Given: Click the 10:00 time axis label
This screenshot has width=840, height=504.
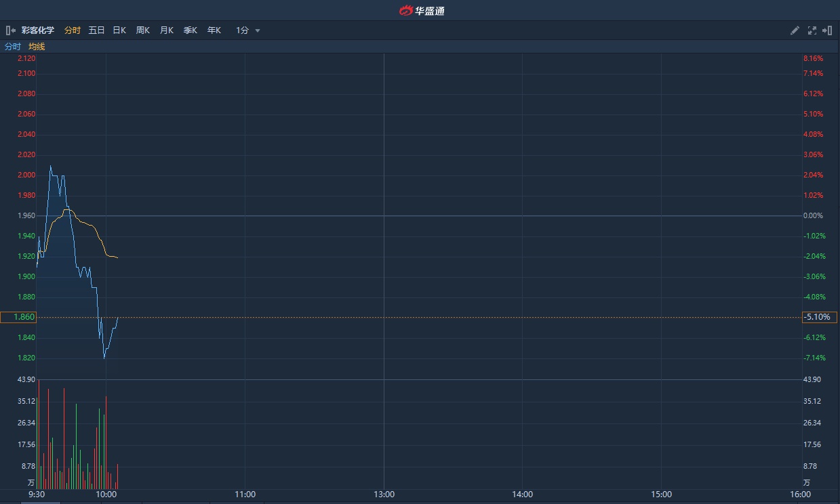Looking at the screenshot, I should pyautogui.click(x=106, y=495).
